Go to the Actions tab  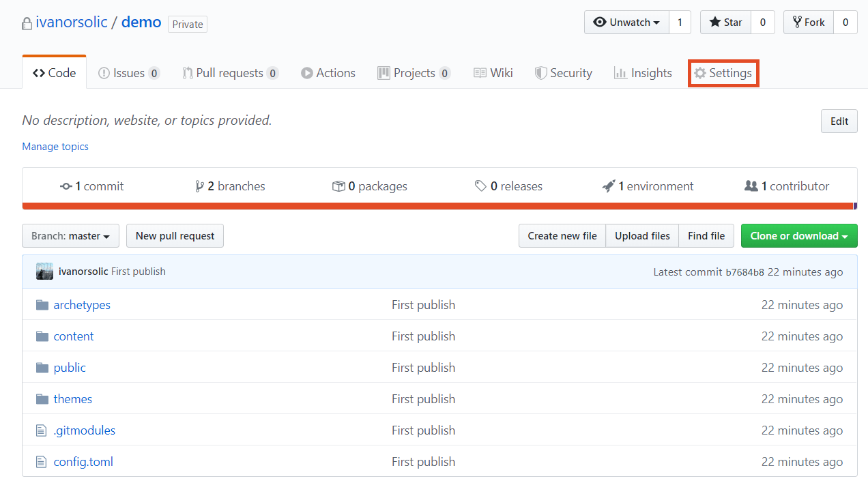tap(328, 73)
